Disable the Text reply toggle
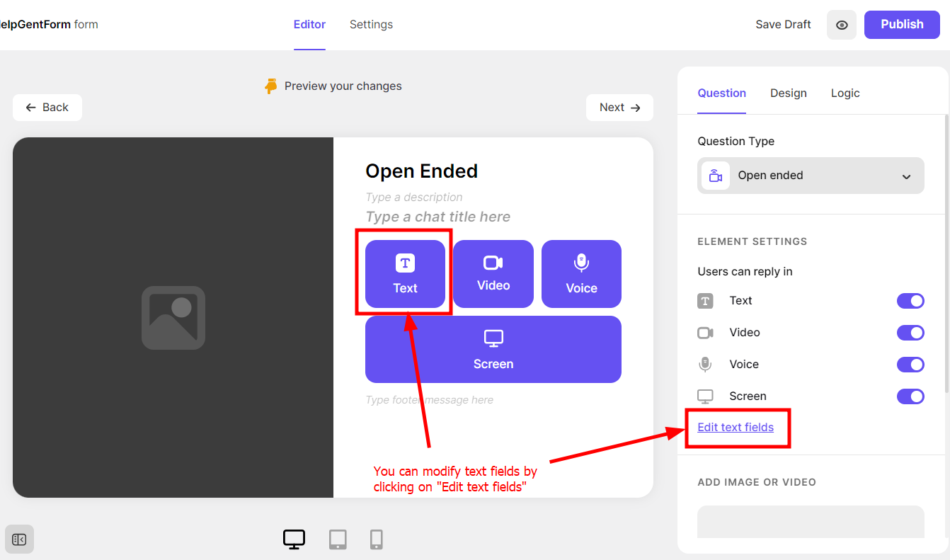This screenshot has width=950, height=560. coord(910,301)
